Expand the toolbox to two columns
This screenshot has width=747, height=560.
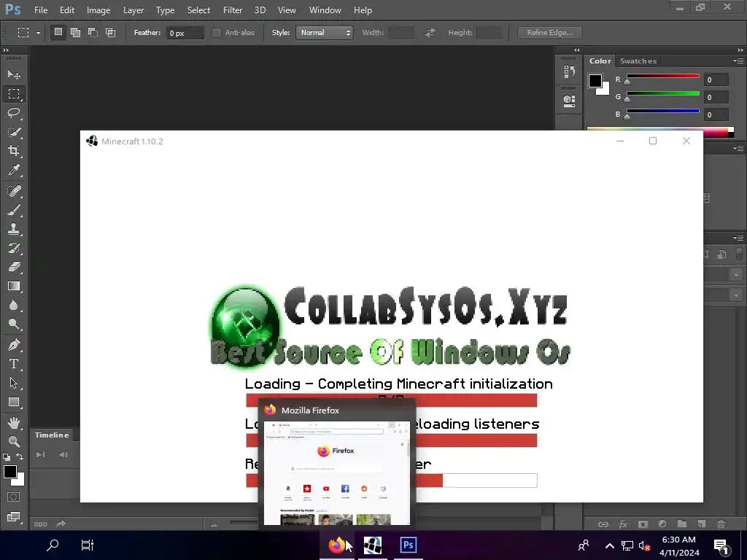click(x=6, y=50)
